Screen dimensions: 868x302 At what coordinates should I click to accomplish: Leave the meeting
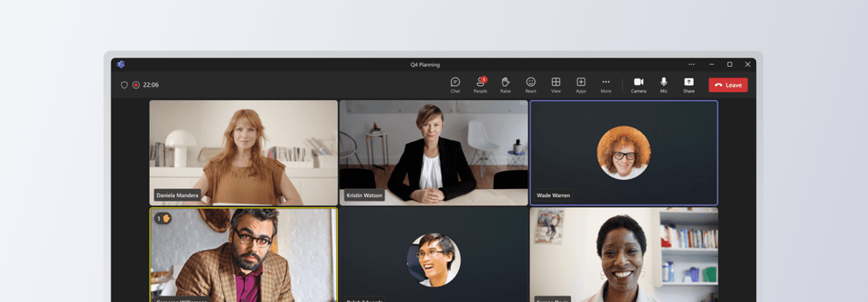(x=728, y=85)
